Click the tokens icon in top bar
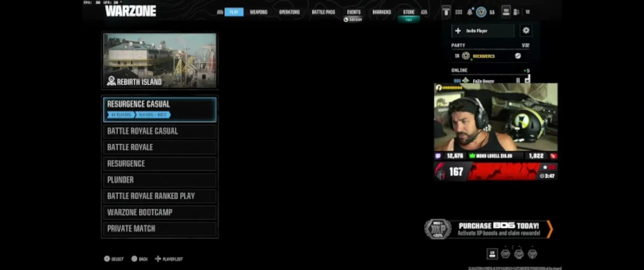This screenshot has width=644, height=270. click(446, 12)
